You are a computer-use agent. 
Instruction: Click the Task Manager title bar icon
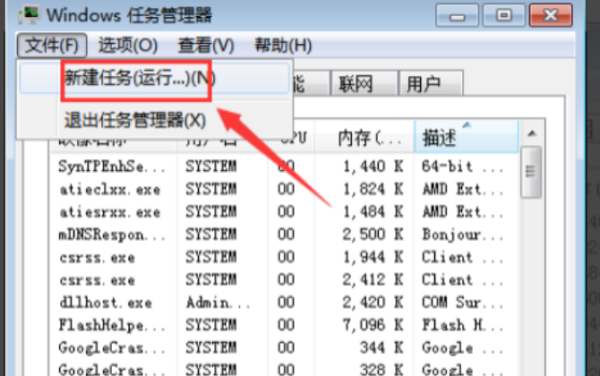(x=29, y=15)
